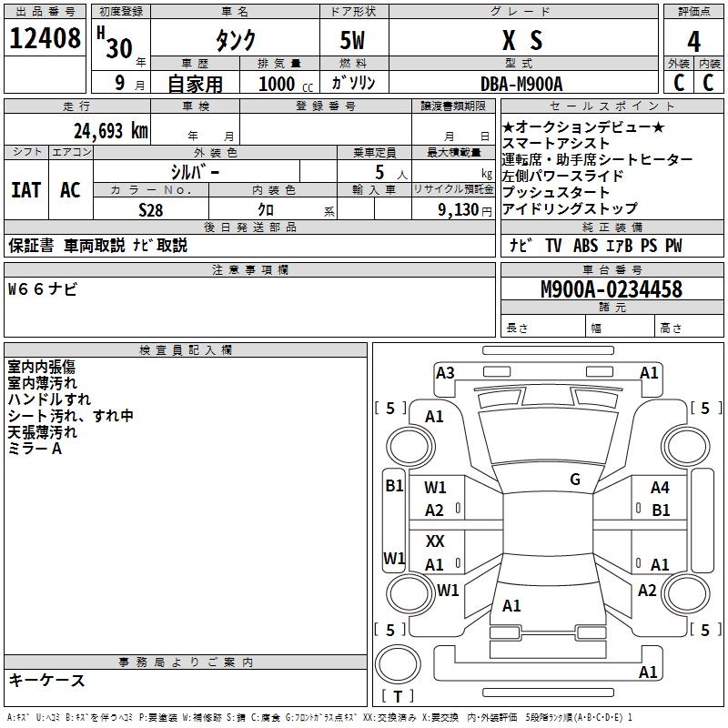Click sales point オークションデビュー
Viewport: 728px width, 728px height.
(583, 126)
